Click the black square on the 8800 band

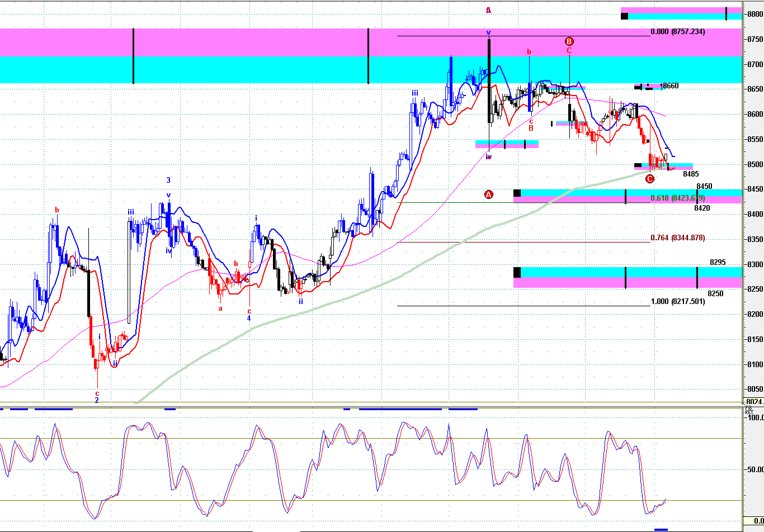coord(624,15)
